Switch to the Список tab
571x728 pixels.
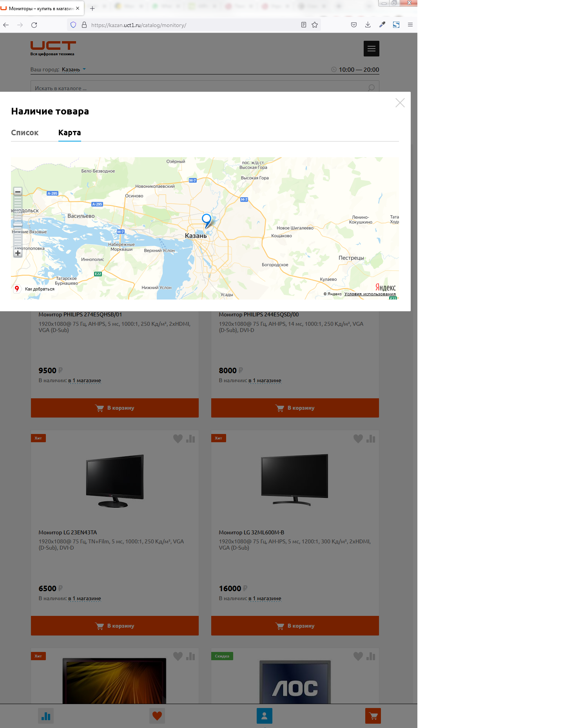(25, 133)
